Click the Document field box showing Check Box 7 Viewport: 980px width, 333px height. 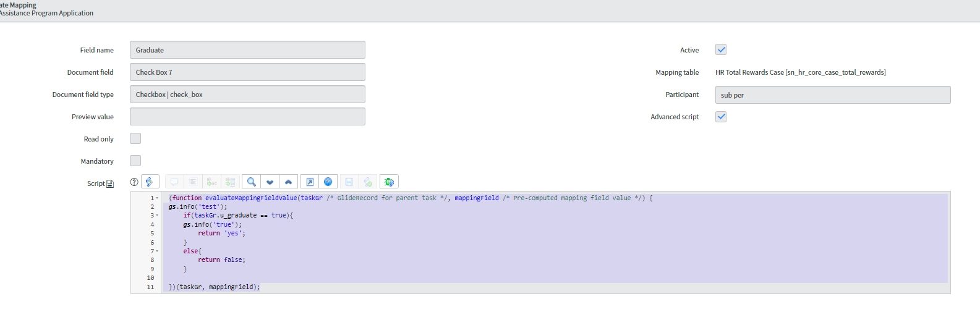pos(247,72)
